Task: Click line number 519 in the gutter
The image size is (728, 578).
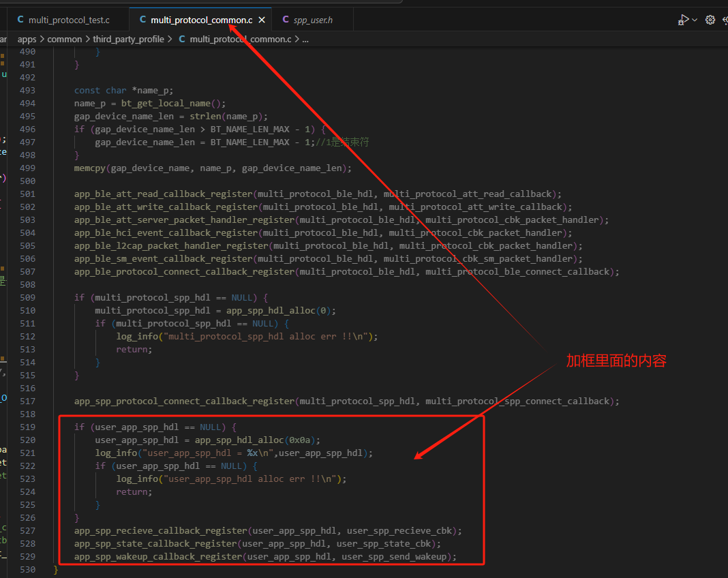Action: 27,427
